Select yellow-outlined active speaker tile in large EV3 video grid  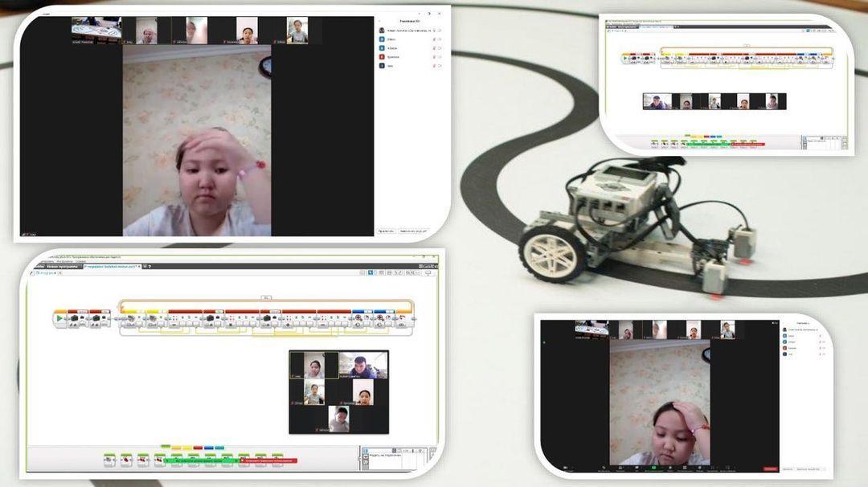pos(314,365)
